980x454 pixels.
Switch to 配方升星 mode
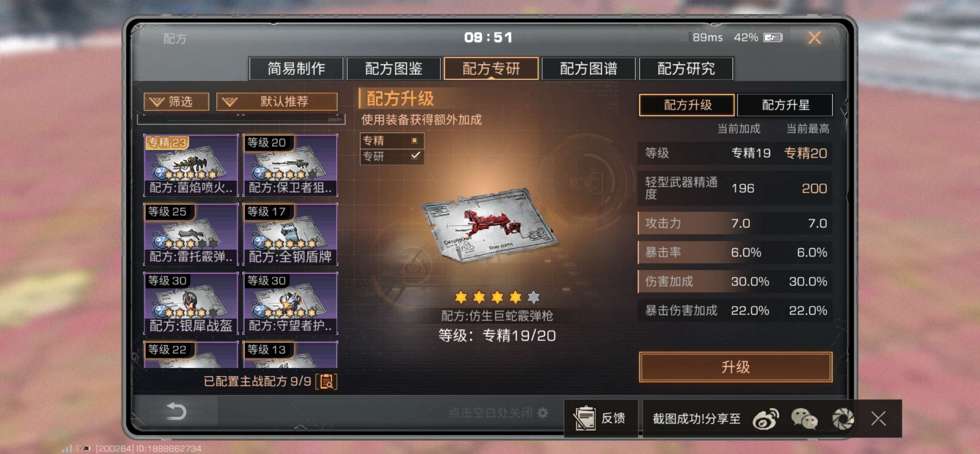(785, 105)
